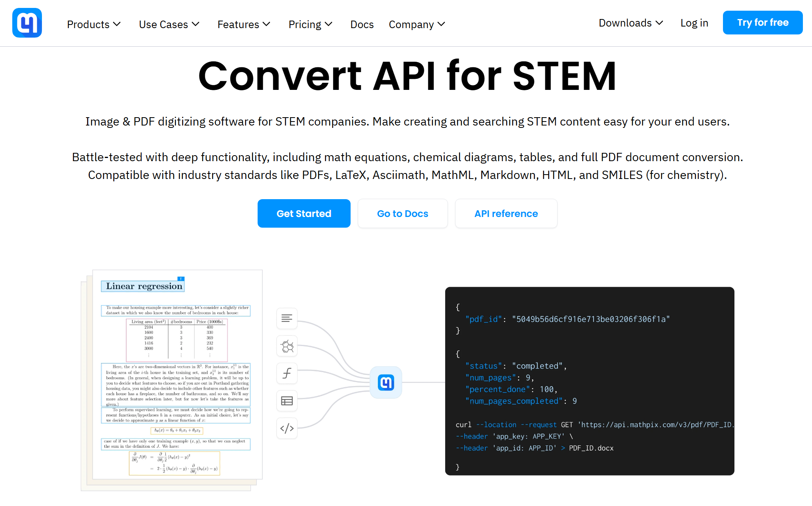
Task: Click the central Mathpix hub icon
Action: pyautogui.click(x=386, y=382)
